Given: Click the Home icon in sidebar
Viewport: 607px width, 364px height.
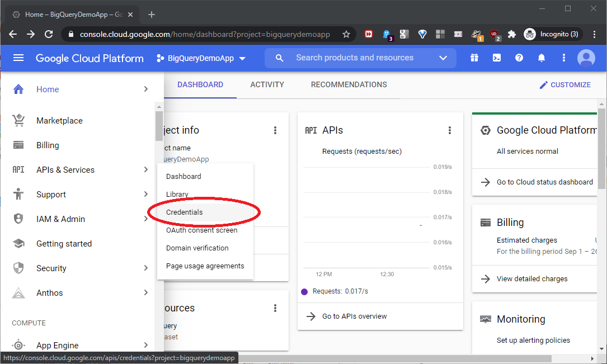Looking at the screenshot, I should [x=18, y=89].
